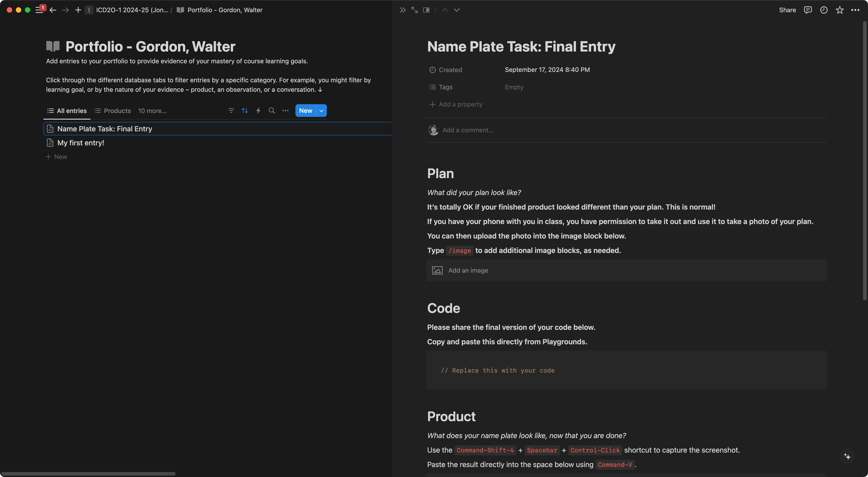
Task: Open page in full-page mode icon
Action: [x=415, y=10]
